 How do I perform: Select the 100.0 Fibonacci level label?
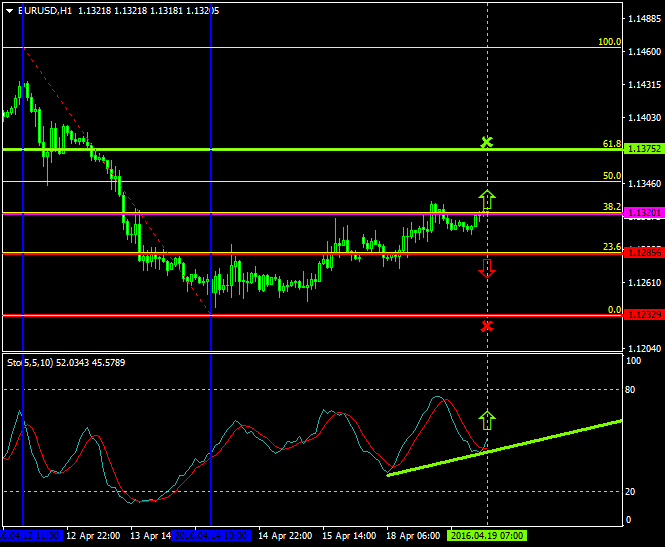coord(609,42)
